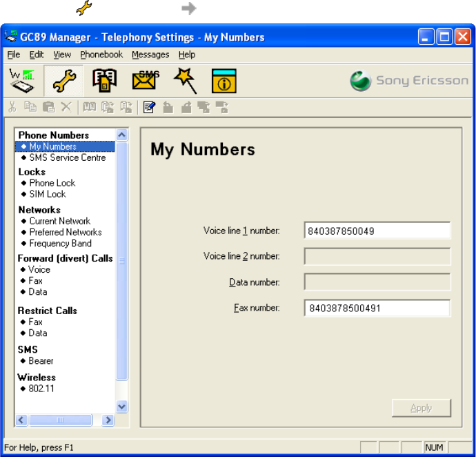Screen dimensions: 476x457
Task: Select Frequency Band entry
Action: click(x=60, y=244)
